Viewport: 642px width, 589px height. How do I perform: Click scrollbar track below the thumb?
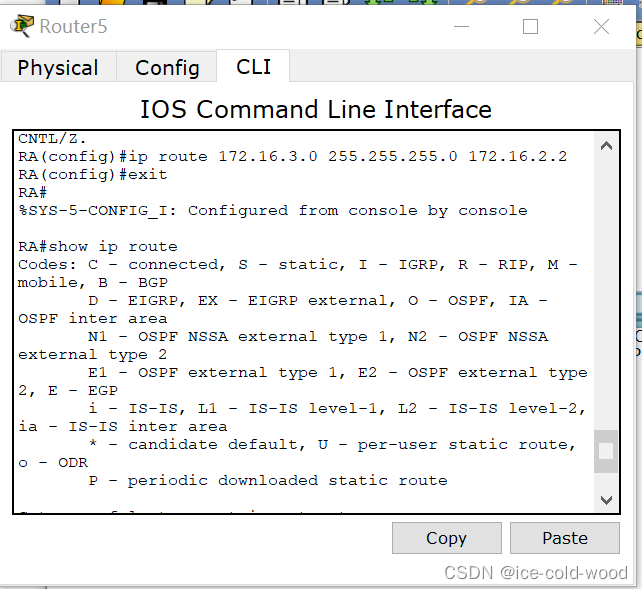coord(606,481)
